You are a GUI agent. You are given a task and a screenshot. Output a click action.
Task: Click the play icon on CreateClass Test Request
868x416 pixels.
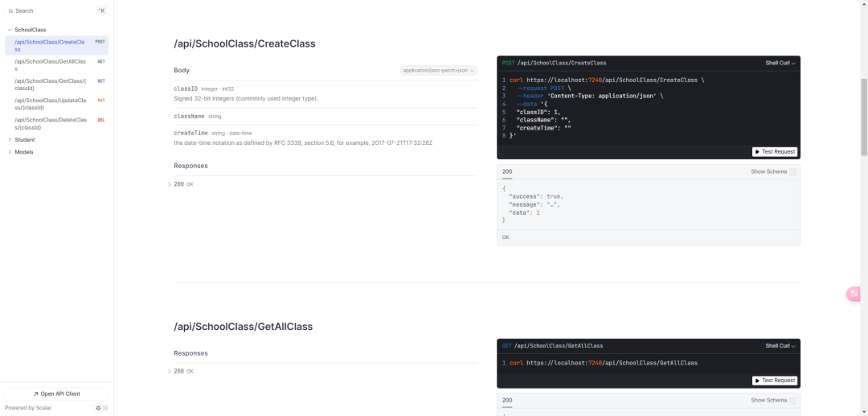point(757,151)
